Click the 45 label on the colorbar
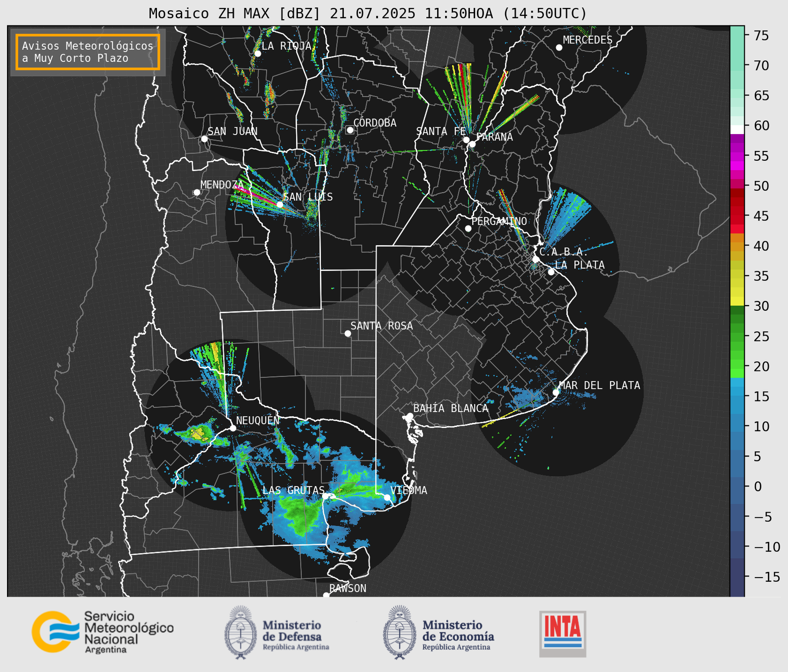This screenshot has width=788, height=672. [x=760, y=216]
